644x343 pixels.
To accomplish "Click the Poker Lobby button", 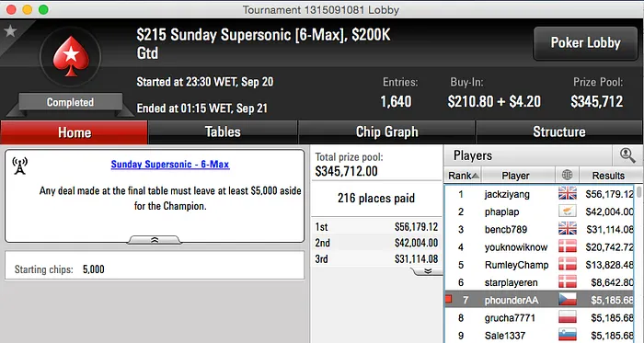I will [x=585, y=43].
